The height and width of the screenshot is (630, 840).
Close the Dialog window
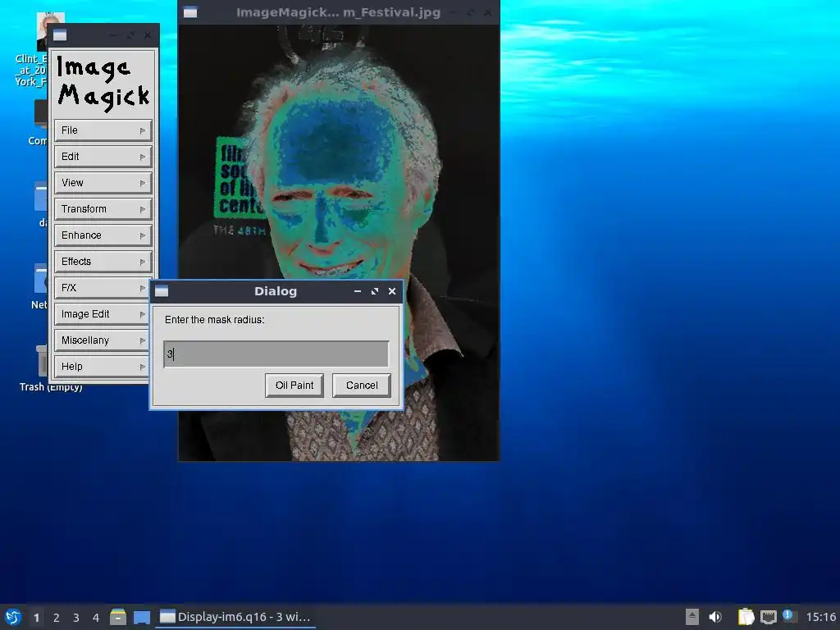[x=392, y=291]
